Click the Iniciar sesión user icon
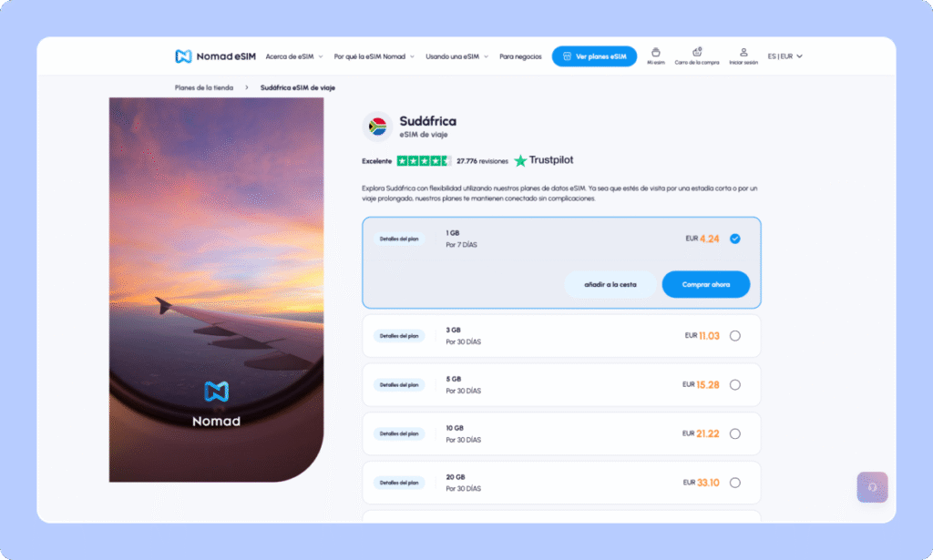Viewport: 933px width, 560px height. 743,54
